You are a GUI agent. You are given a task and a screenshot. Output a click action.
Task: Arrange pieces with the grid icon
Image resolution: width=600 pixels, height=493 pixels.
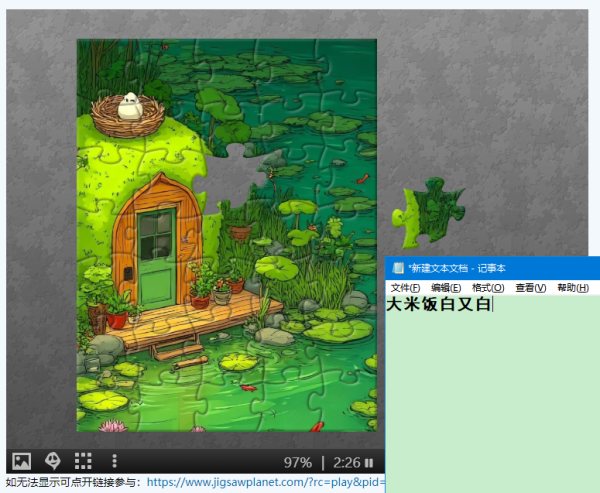84,461
